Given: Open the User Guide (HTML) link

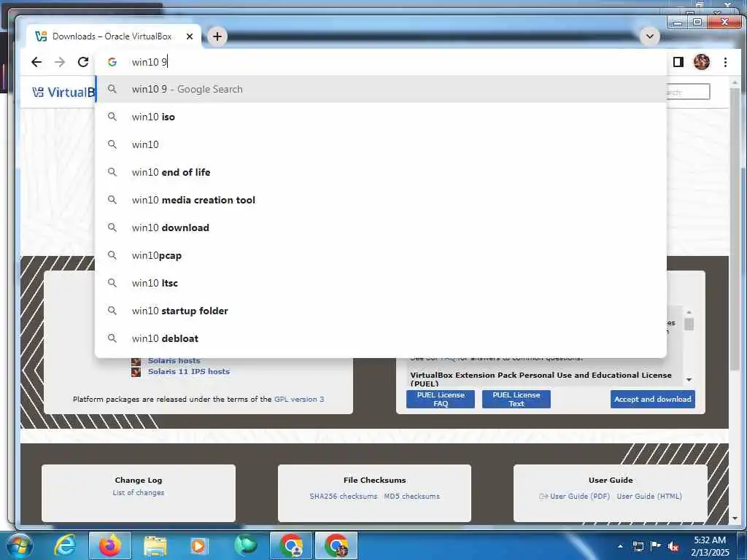Looking at the screenshot, I should pyautogui.click(x=649, y=496).
